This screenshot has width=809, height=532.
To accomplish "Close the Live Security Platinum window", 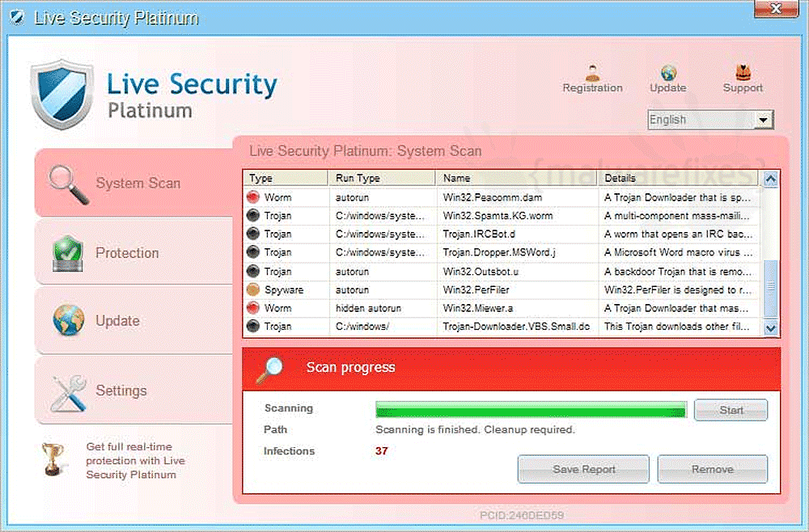I will click(776, 9).
